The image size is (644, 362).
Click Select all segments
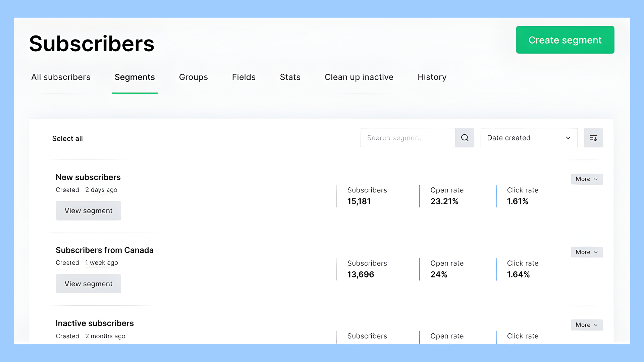(67, 138)
